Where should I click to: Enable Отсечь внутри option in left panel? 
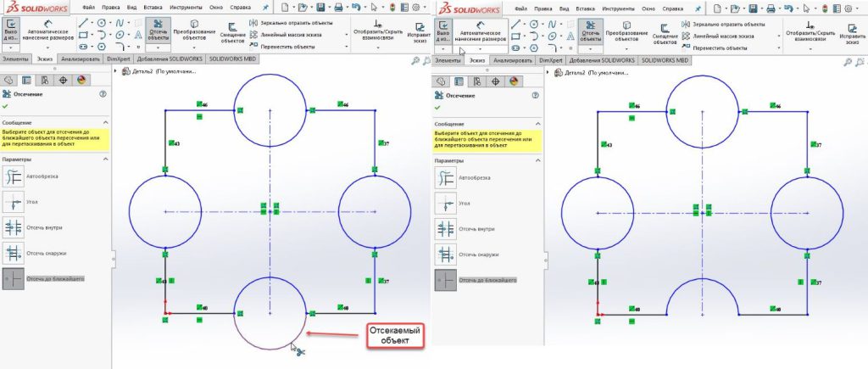tap(14, 227)
